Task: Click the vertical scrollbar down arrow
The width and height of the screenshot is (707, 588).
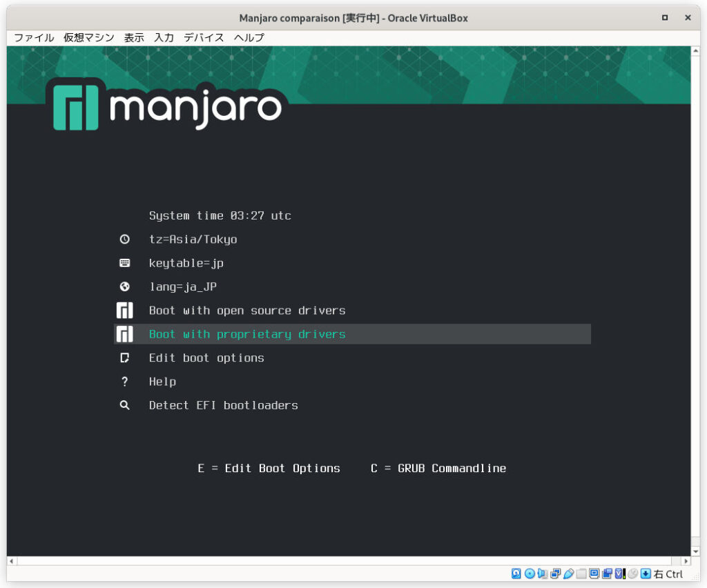Action: pyautogui.click(x=696, y=551)
